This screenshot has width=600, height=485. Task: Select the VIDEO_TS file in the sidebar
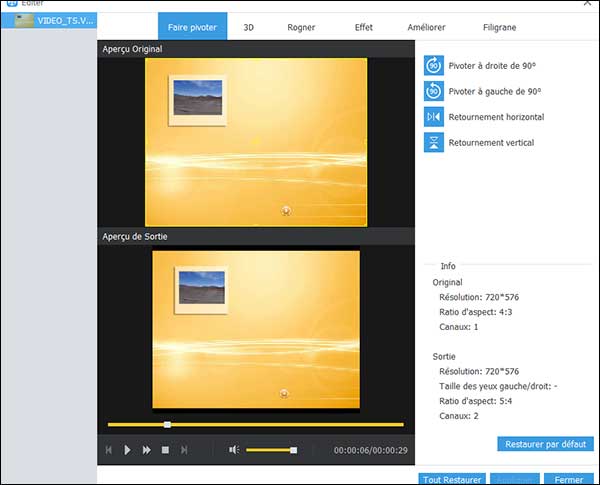[x=50, y=20]
